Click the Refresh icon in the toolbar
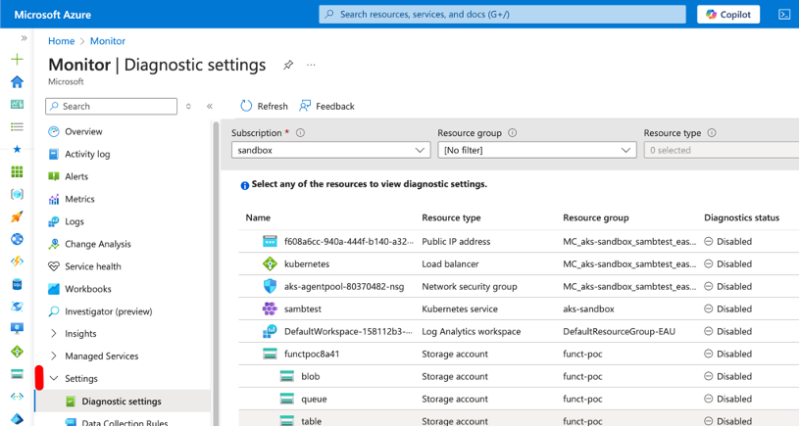This screenshot has width=800, height=427. click(x=246, y=106)
